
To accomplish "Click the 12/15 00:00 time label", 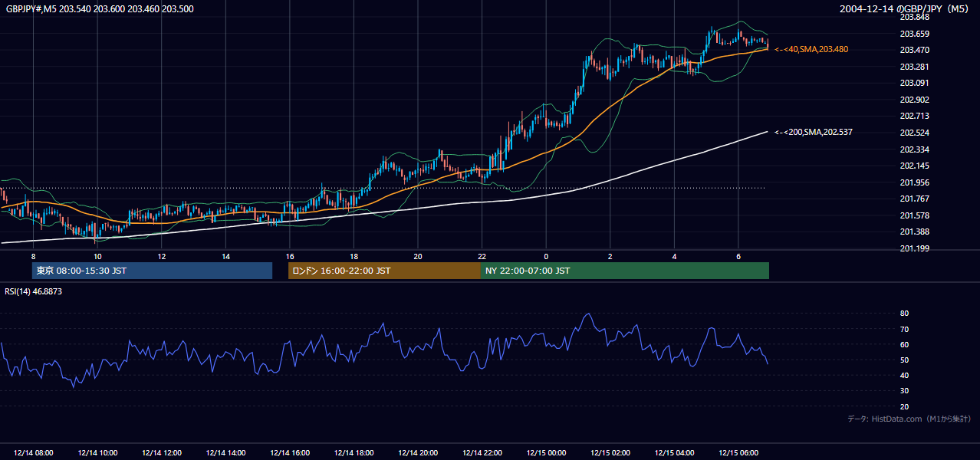I will pos(546,453).
